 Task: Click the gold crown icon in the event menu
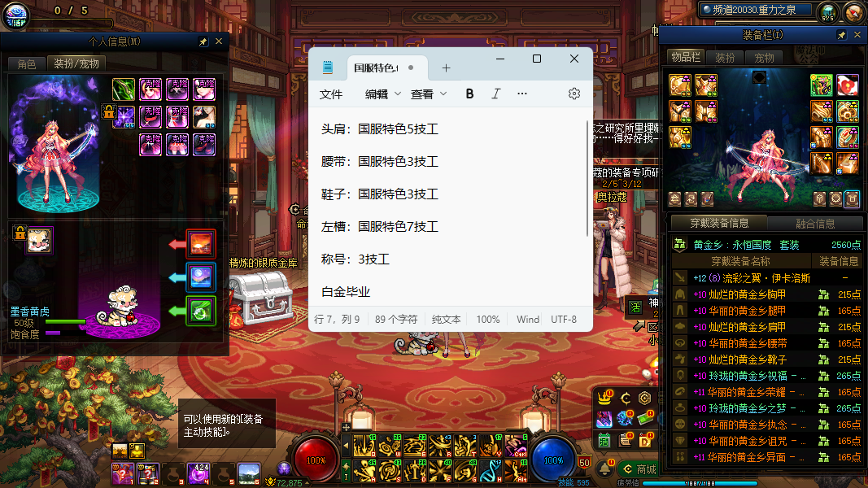point(604,399)
